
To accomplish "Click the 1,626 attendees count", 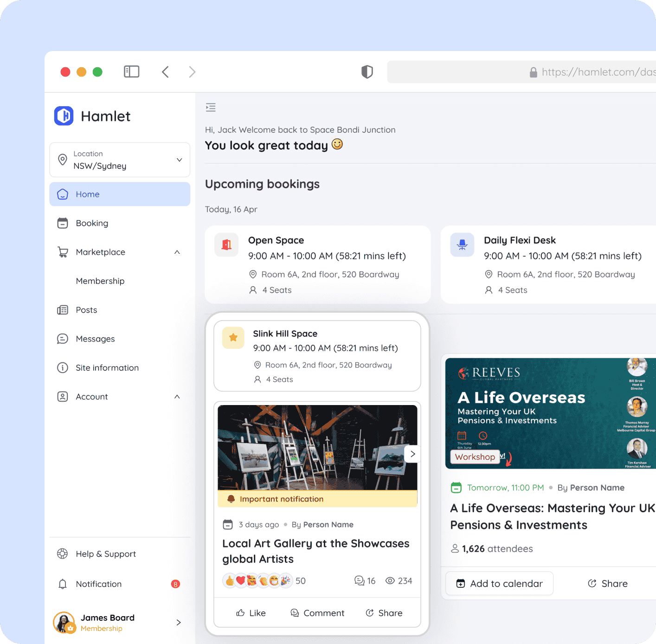I will [x=492, y=549].
